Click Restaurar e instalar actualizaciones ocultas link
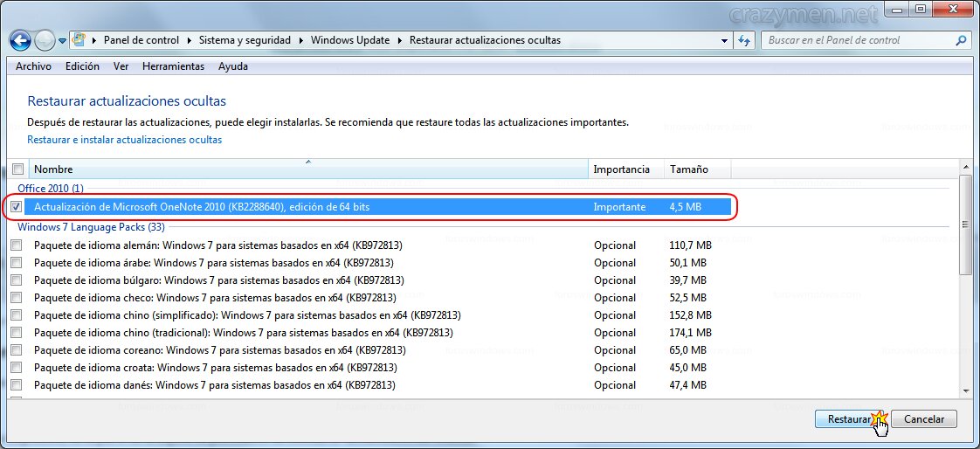The width and height of the screenshot is (980, 449). (x=124, y=140)
